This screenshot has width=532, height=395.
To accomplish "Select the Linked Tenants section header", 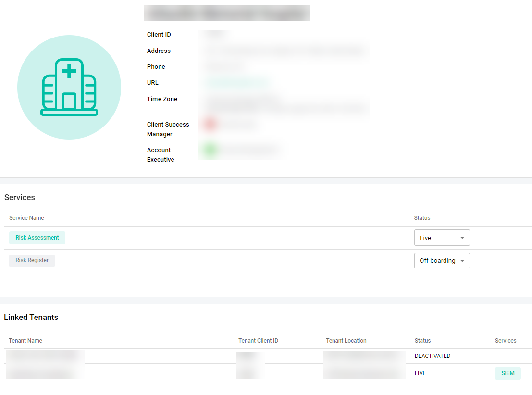I will [x=31, y=317].
